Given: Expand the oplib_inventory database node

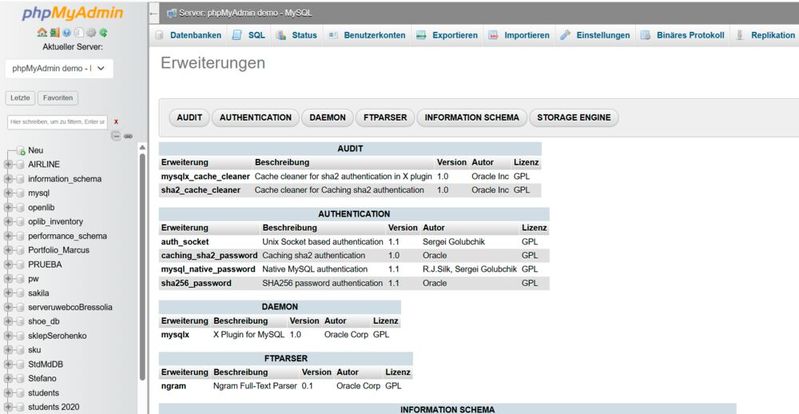Looking at the screenshot, I should [8, 222].
